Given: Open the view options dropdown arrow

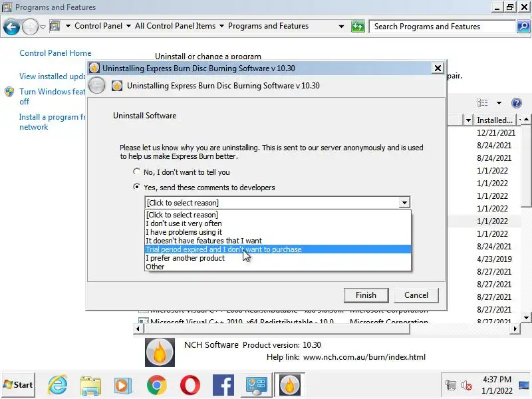Looking at the screenshot, I should (x=499, y=103).
